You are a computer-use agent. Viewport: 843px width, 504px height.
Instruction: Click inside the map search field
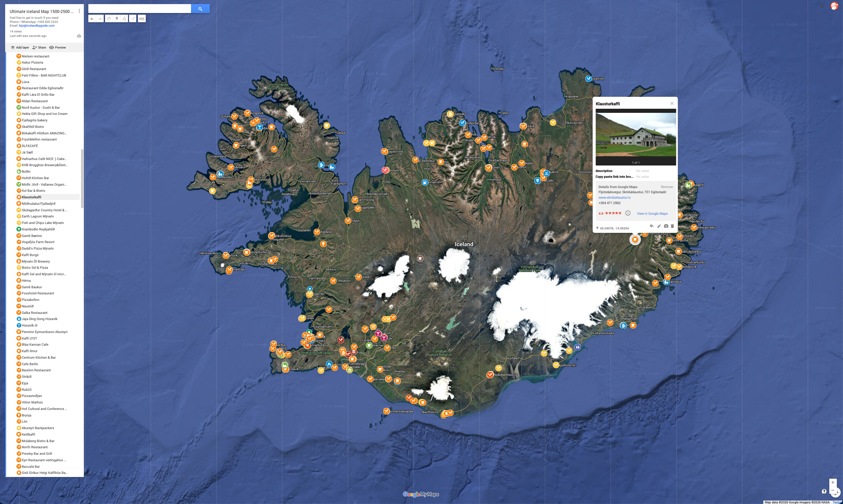pyautogui.click(x=140, y=9)
